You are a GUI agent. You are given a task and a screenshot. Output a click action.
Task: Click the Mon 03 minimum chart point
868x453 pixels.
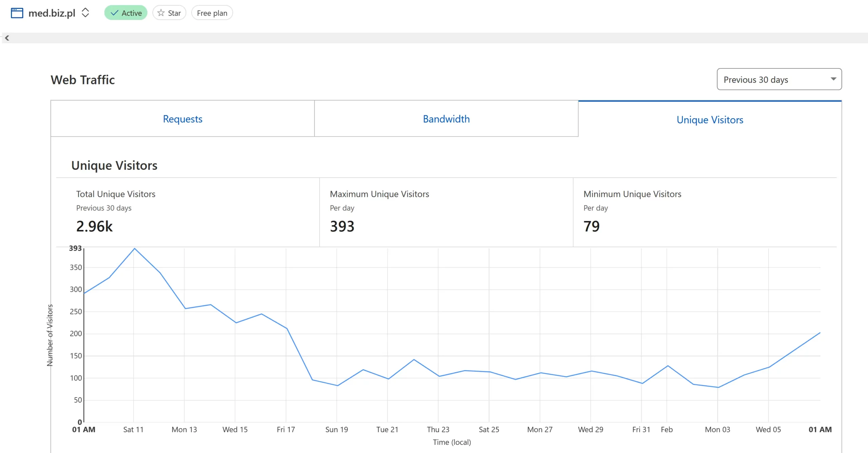(x=718, y=387)
